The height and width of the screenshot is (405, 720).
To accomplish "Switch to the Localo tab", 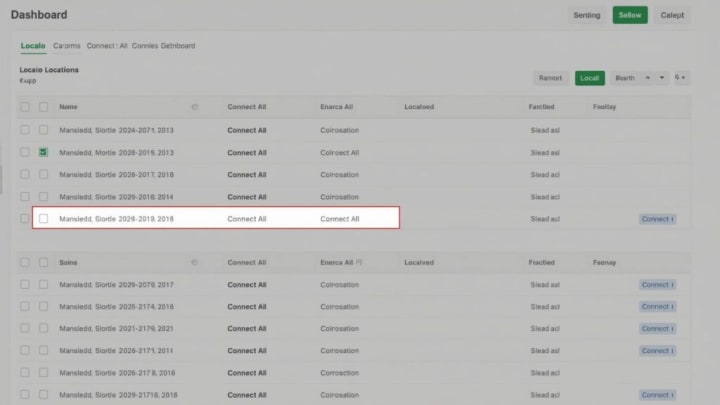I will point(33,46).
